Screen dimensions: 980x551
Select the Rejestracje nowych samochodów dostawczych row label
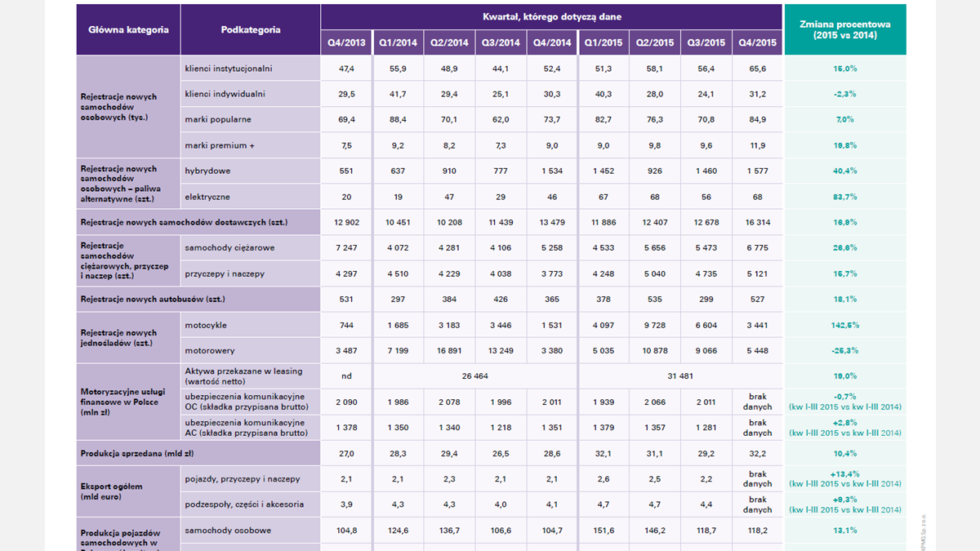(184, 222)
